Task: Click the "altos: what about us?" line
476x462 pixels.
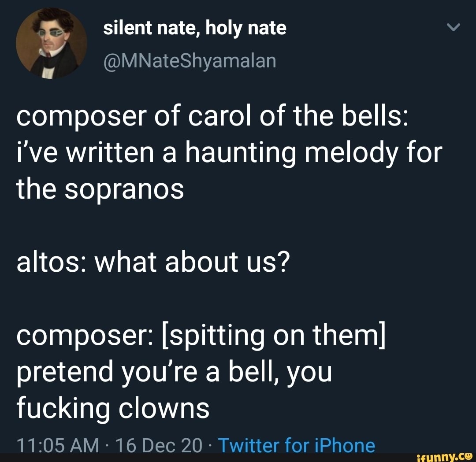Action: (153, 262)
